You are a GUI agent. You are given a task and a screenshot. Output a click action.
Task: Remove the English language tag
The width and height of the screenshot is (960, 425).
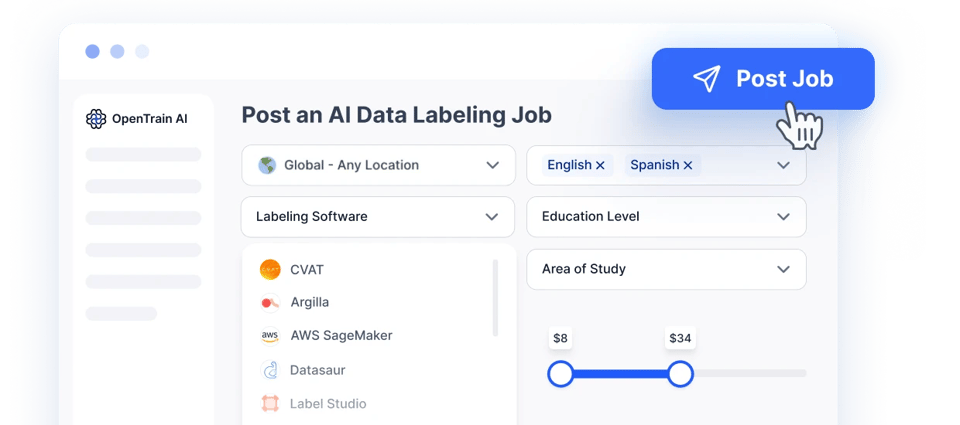pos(600,165)
